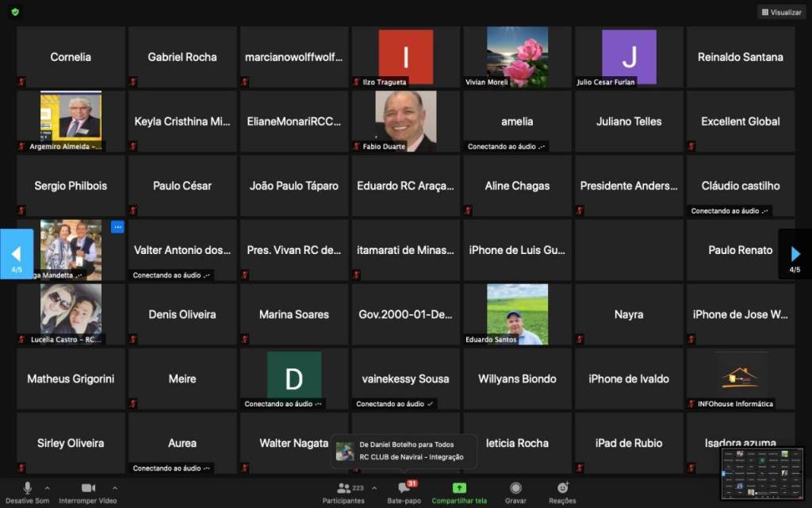Open the Daniel Botelho chat notification
Image resolution: width=812 pixels, height=508 pixels.
405,452
